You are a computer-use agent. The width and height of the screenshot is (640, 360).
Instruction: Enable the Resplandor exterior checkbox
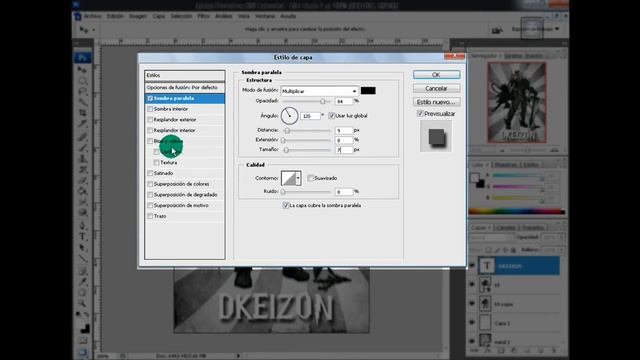150,120
